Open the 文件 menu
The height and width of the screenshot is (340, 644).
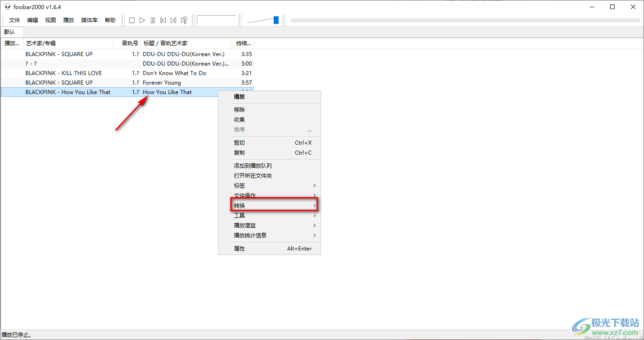(x=15, y=20)
